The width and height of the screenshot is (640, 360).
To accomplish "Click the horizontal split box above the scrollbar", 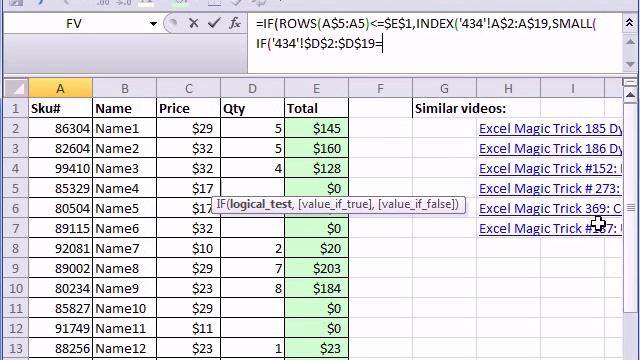I will tap(630, 82).
